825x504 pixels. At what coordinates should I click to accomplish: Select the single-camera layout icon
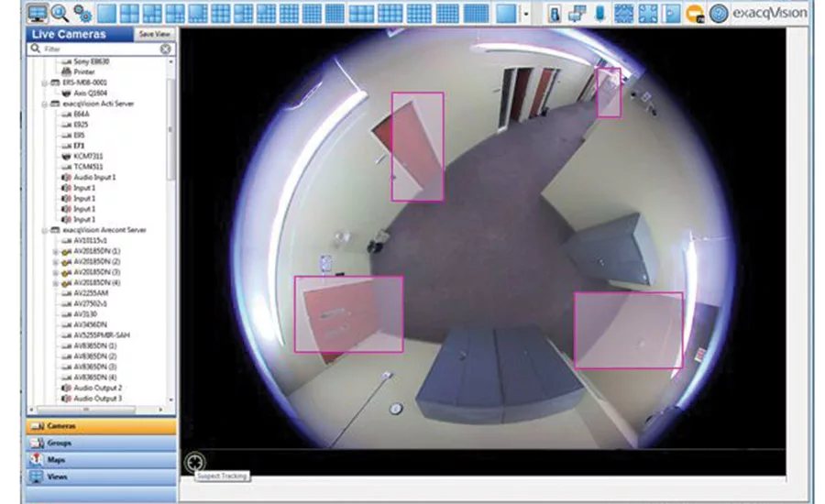coord(106,13)
